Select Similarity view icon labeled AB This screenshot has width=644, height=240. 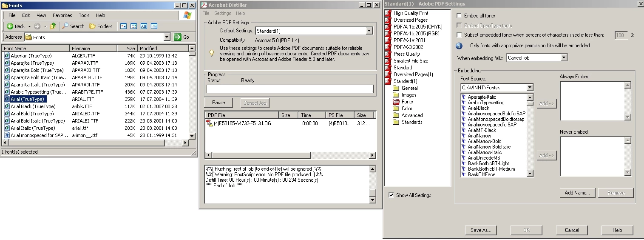(144, 26)
